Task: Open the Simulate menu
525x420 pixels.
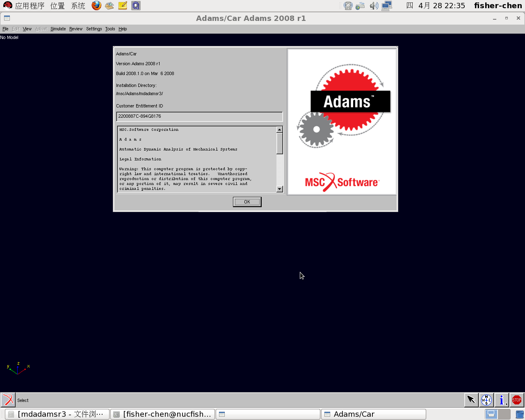Action: [x=58, y=29]
